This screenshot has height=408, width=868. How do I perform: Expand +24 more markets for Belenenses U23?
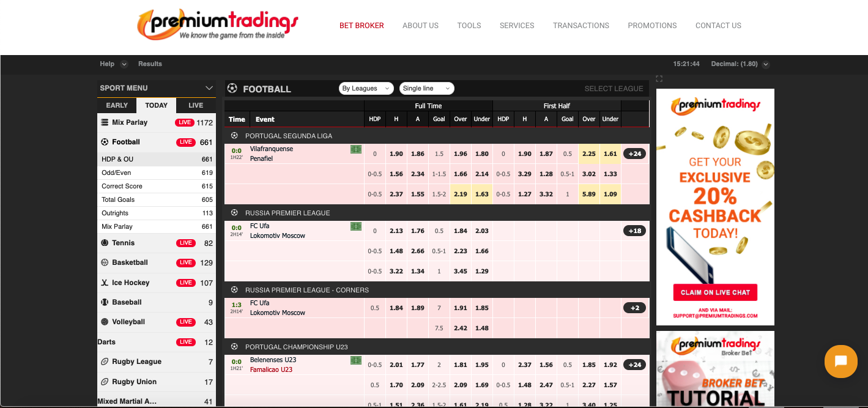click(x=635, y=365)
